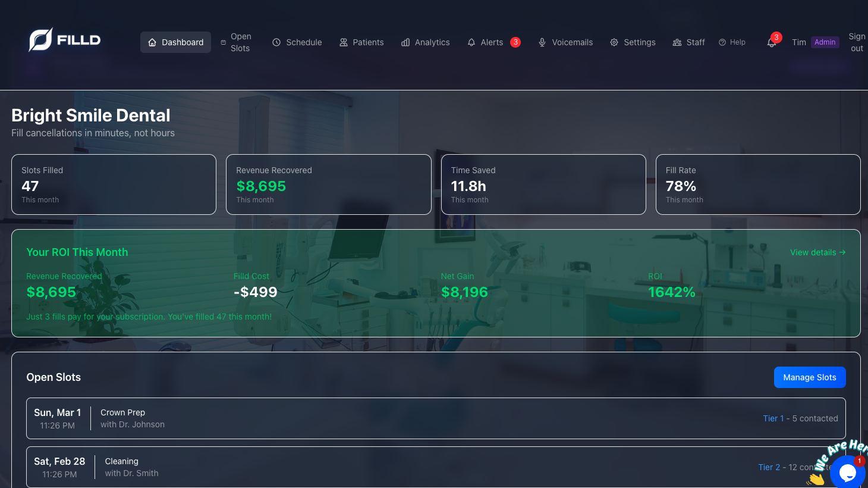Click the Schedule clock icon

[x=276, y=42]
